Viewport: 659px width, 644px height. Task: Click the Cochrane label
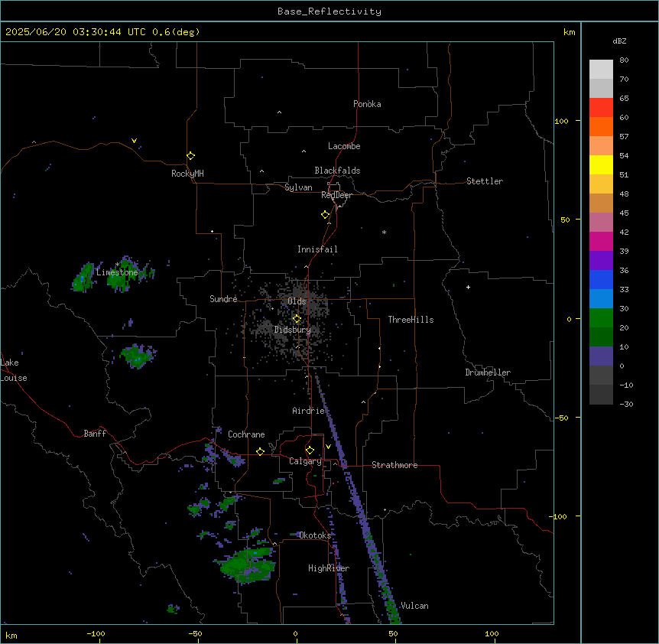click(x=246, y=434)
